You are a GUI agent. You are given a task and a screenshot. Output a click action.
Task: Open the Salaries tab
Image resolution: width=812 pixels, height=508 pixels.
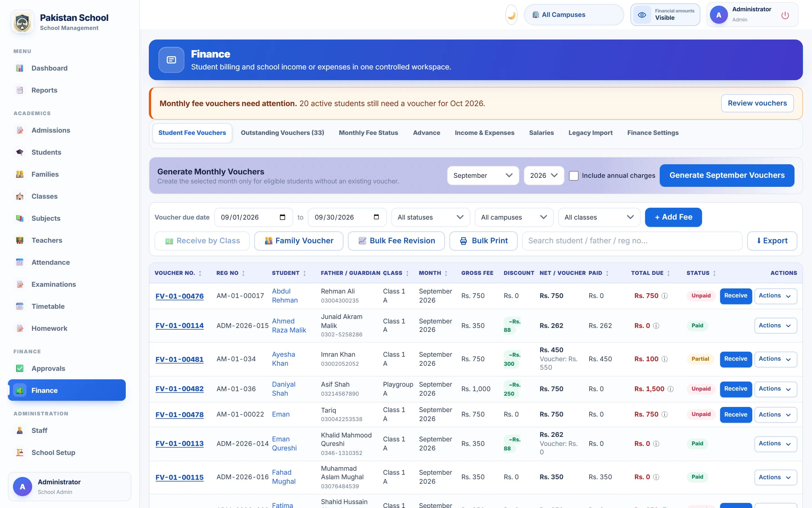(541, 133)
